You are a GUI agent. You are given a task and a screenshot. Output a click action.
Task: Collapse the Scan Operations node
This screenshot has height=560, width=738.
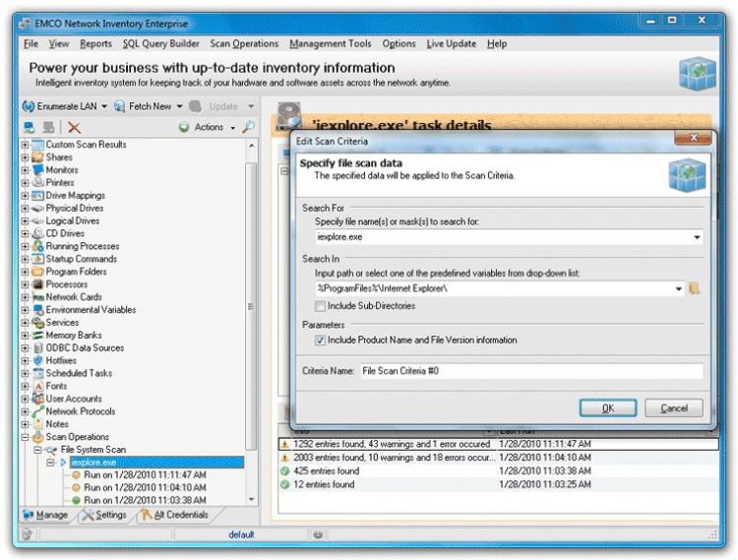[x=25, y=437]
